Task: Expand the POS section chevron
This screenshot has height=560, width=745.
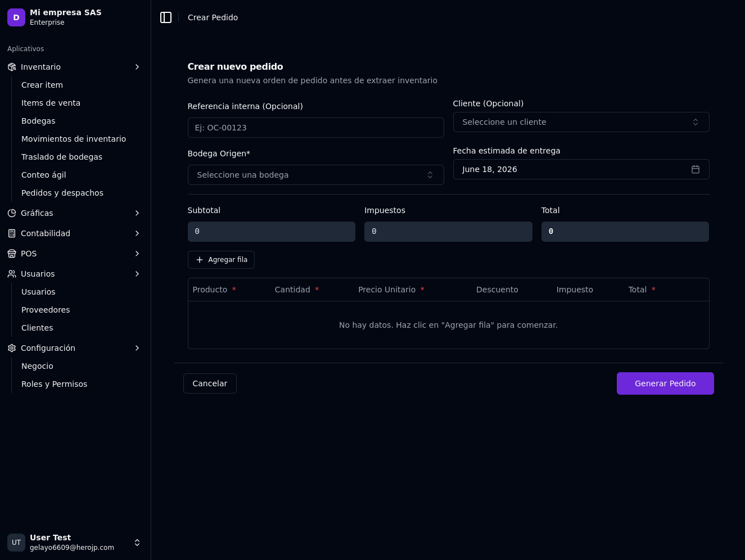Action: [x=137, y=254]
